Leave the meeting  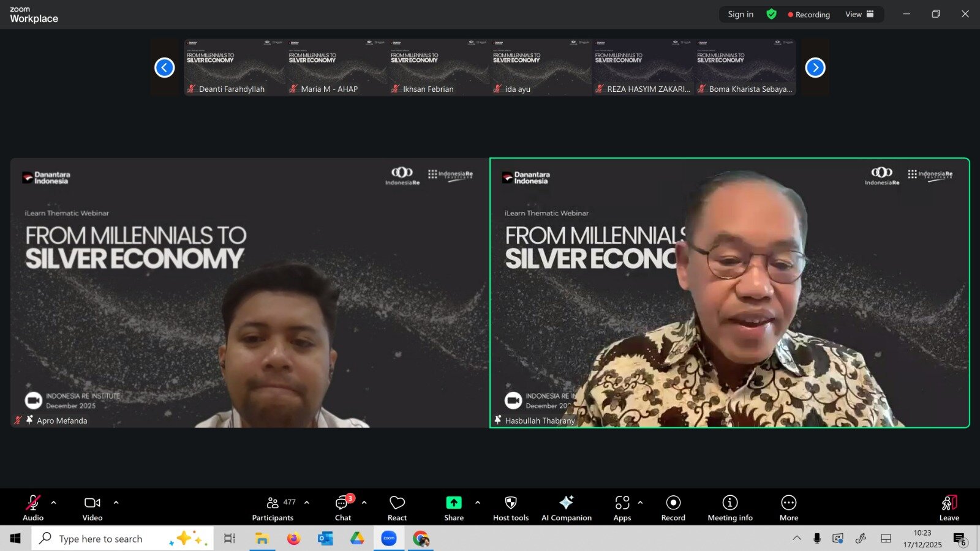[949, 508]
